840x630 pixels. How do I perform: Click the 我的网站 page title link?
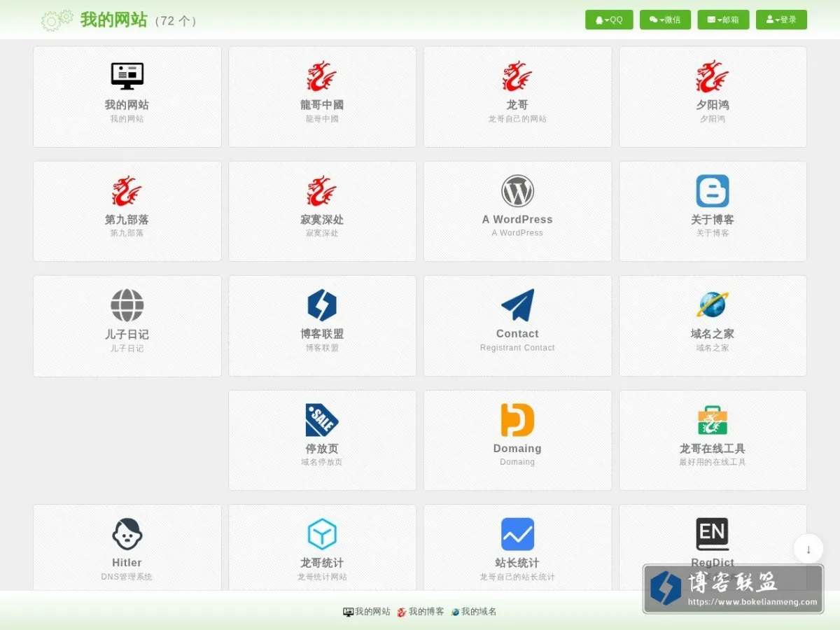(113, 20)
